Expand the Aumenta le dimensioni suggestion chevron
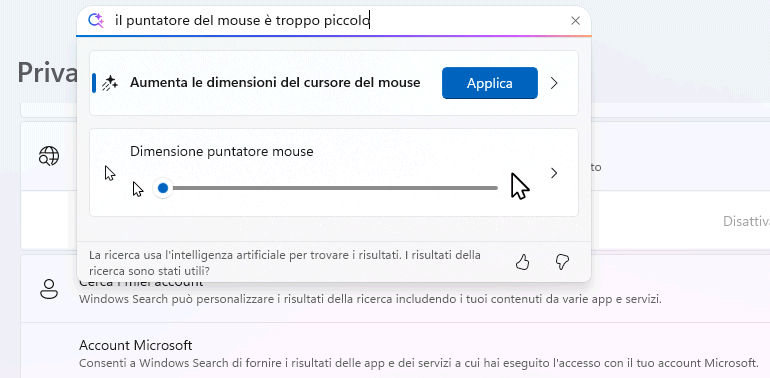Image resolution: width=770 pixels, height=378 pixels. click(x=554, y=83)
